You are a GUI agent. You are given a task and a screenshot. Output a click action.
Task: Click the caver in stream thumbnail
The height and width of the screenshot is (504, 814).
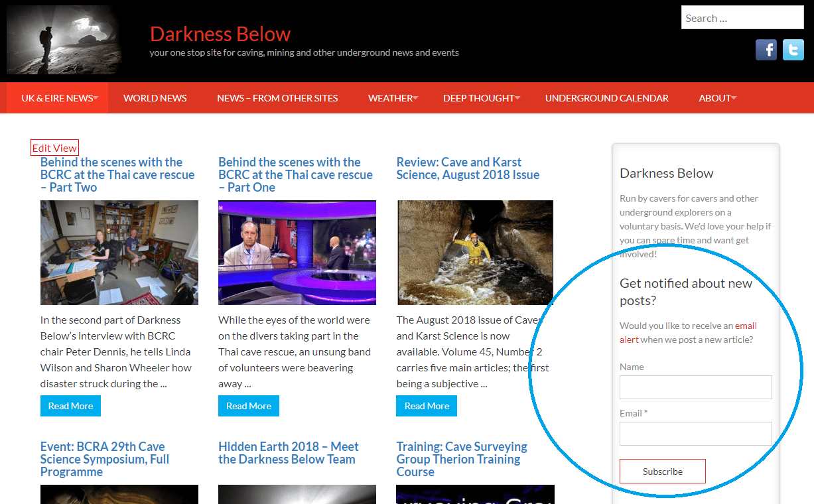tap(475, 253)
